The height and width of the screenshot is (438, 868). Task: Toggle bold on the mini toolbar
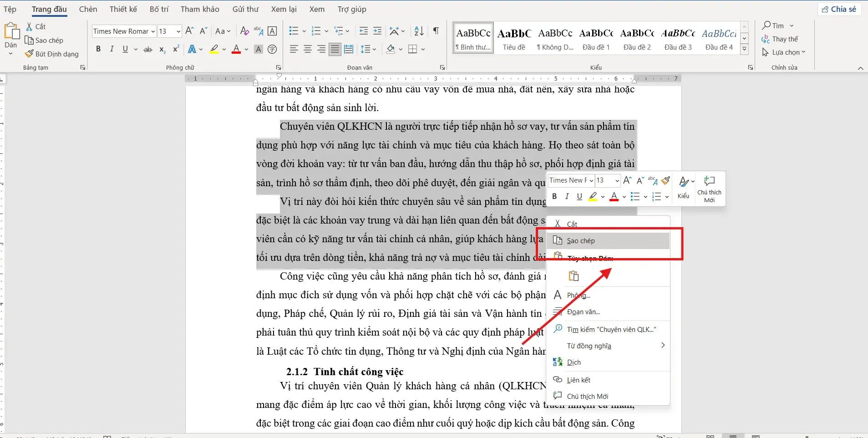point(554,196)
